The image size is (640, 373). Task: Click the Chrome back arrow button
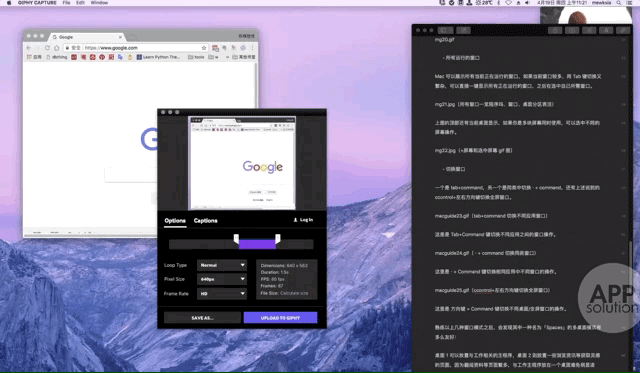pos(29,48)
